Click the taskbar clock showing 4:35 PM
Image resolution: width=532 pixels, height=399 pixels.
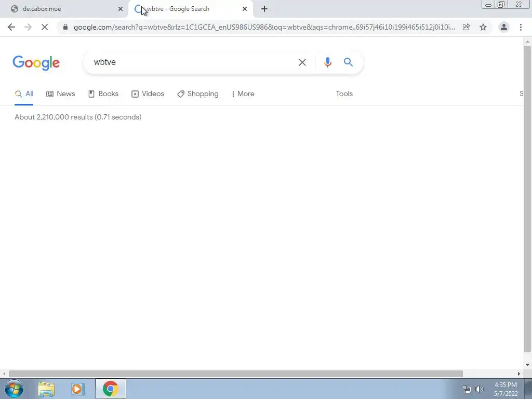[506, 389]
